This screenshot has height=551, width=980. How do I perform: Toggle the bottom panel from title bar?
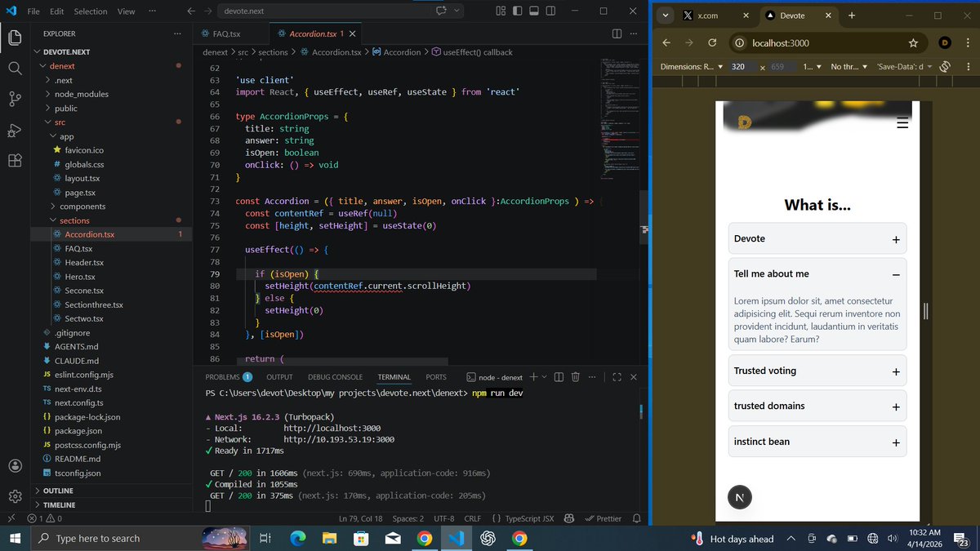534,11
